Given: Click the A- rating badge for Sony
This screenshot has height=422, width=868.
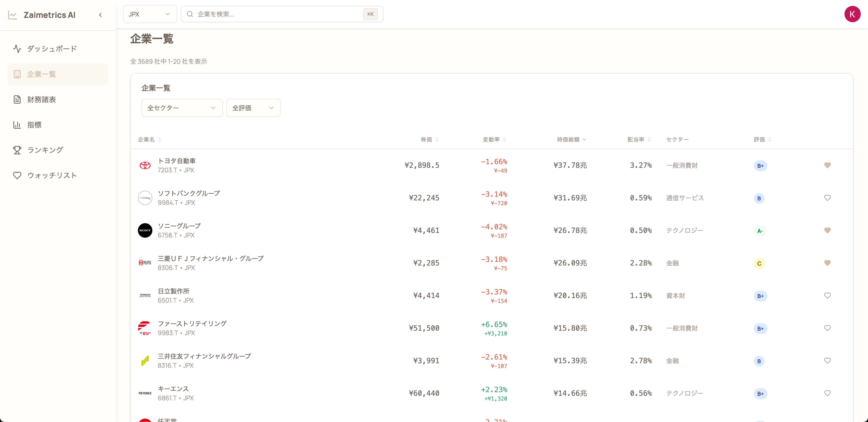Looking at the screenshot, I should (760, 231).
